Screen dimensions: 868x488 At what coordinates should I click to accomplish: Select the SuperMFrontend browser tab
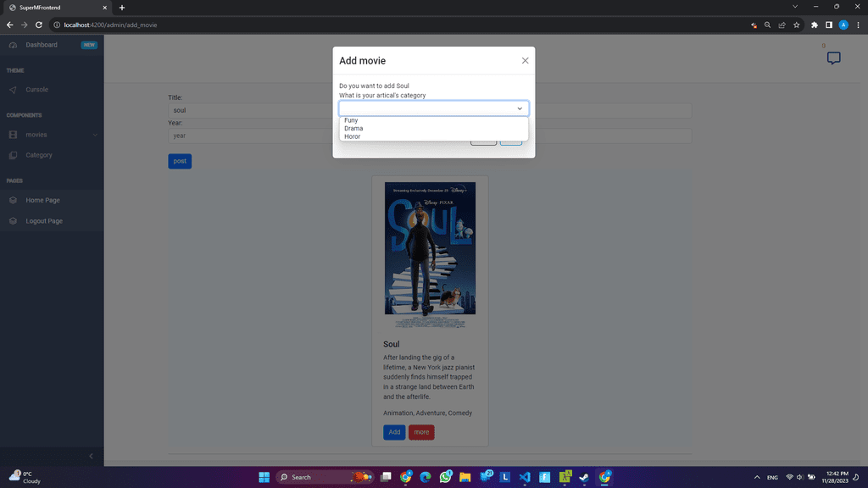(55, 8)
